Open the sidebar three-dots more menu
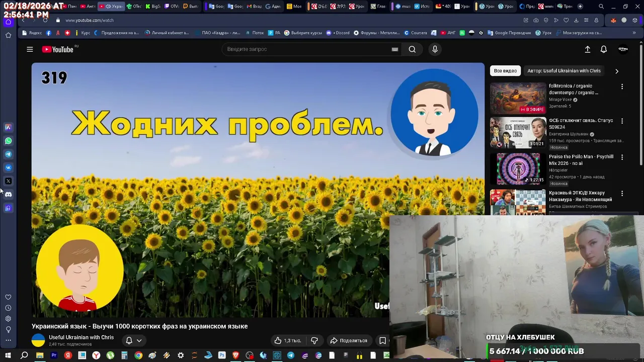Viewport: 644px width, 362px height. click(8, 340)
